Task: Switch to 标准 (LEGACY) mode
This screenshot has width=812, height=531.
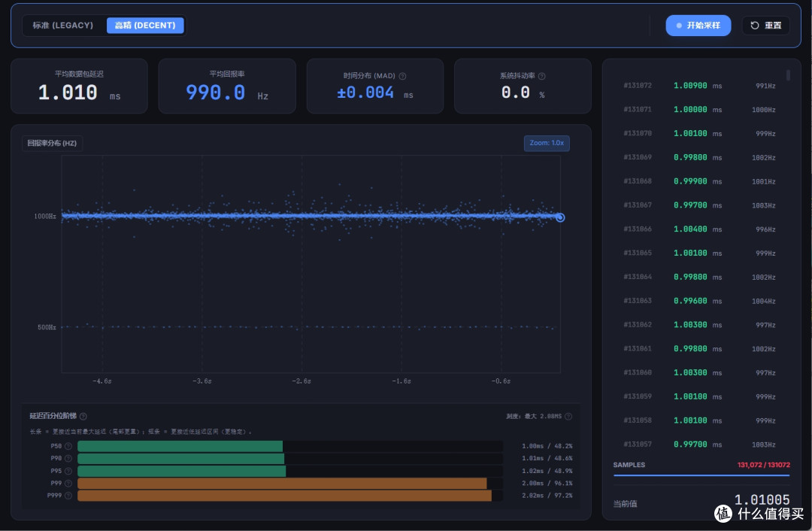Action: pyautogui.click(x=63, y=26)
